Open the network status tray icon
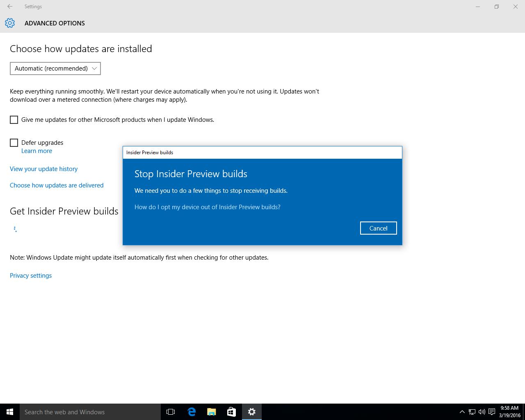 (x=472, y=412)
